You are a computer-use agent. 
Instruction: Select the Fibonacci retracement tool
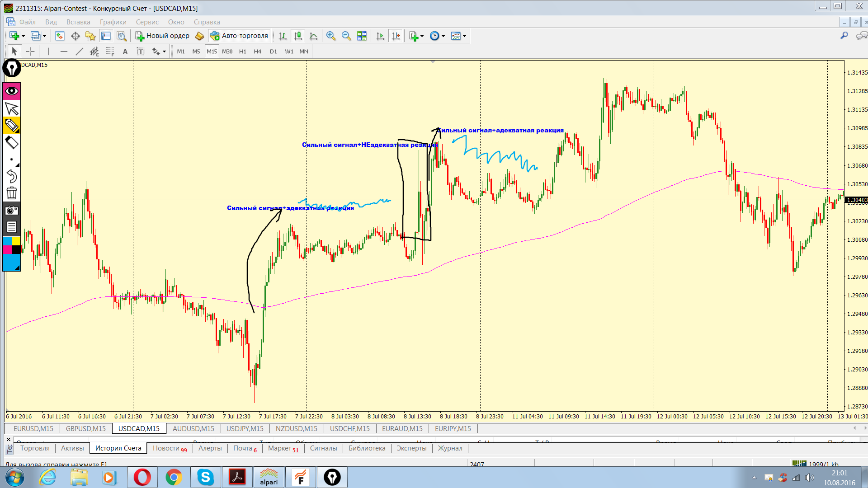[x=110, y=52]
